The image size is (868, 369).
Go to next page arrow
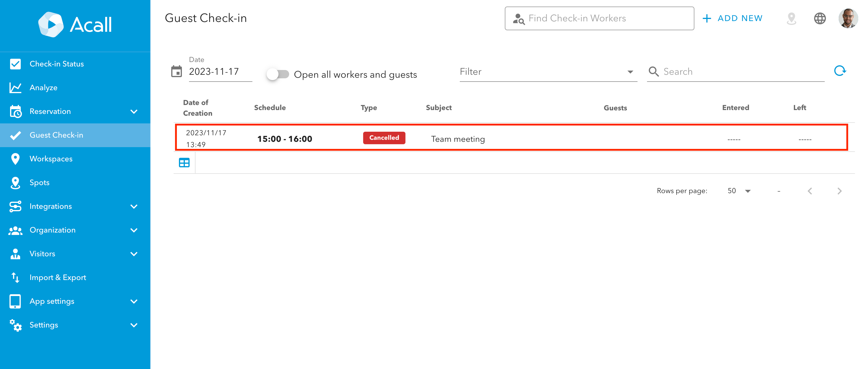pyautogui.click(x=839, y=191)
